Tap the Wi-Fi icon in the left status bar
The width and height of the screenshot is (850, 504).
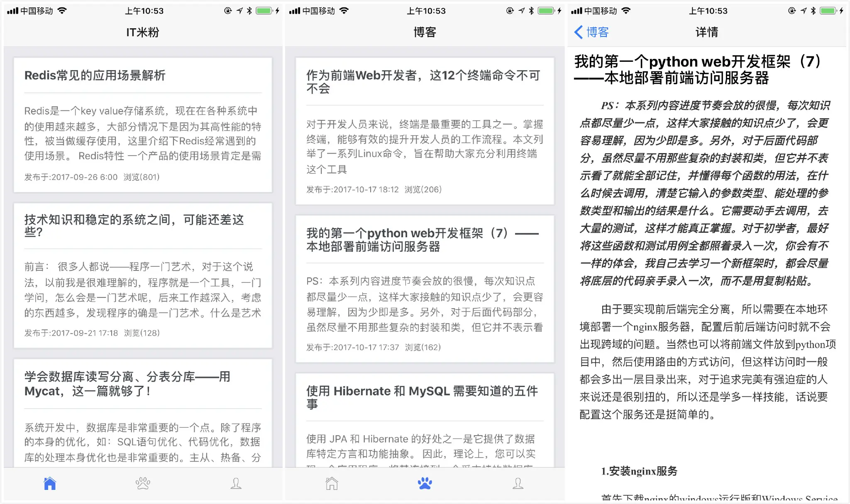tap(62, 11)
